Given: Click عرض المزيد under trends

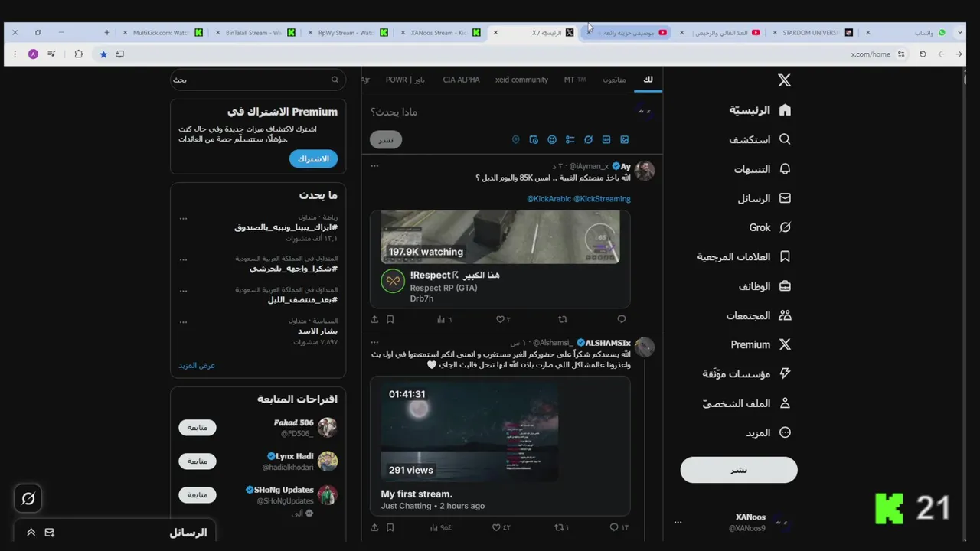Looking at the screenshot, I should pos(198,365).
